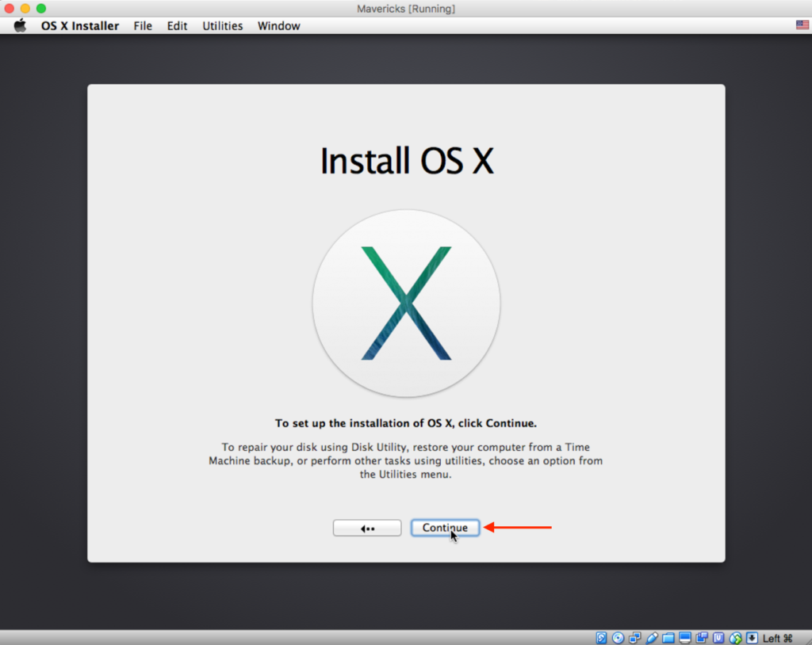The height and width of the screenshot is (645, 812).
Task: Click the Install OS X logo
Action: (406, 303)
